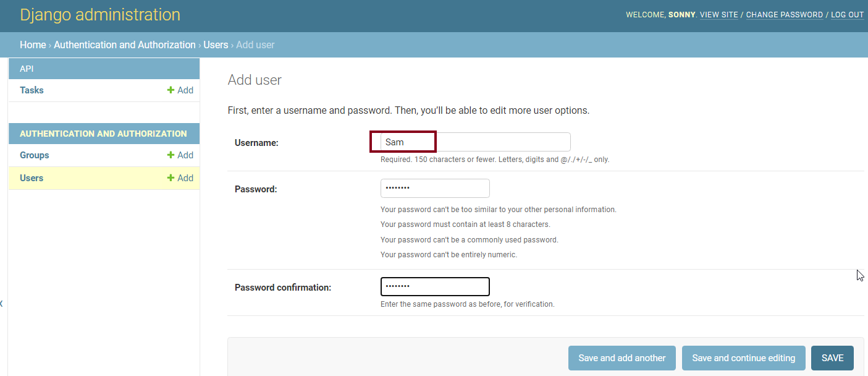Click the SONNY username in the header
Screen dimensions: 868x376
pos(681,15)
